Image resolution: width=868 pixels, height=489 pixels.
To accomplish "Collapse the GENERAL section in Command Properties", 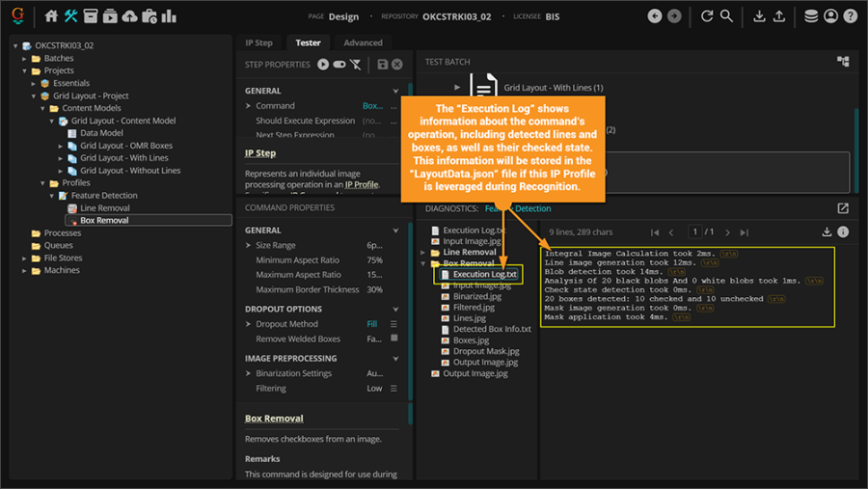I will coord(395,231).
